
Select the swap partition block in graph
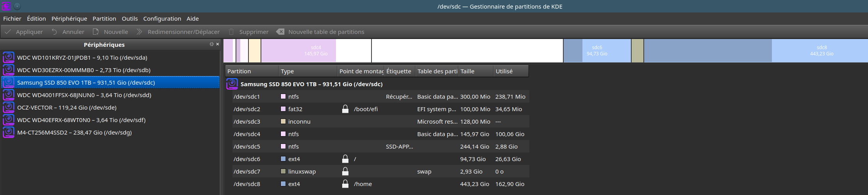(637, 51)
